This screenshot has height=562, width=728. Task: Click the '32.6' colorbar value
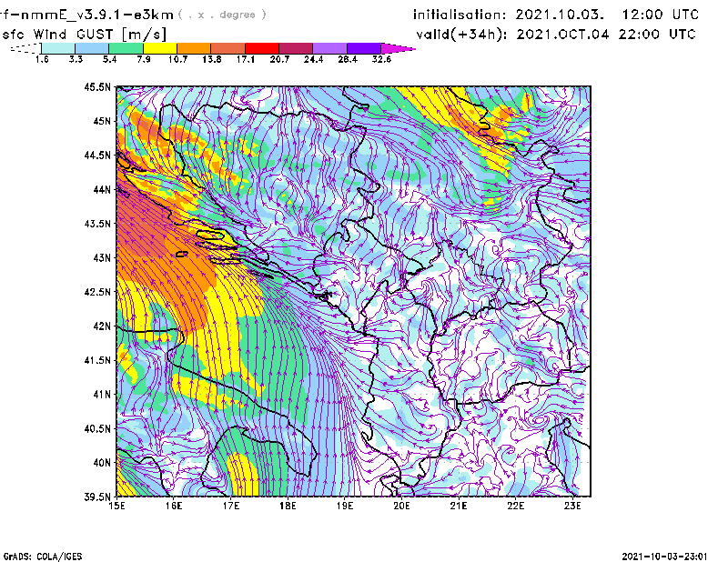click(381, 59)
